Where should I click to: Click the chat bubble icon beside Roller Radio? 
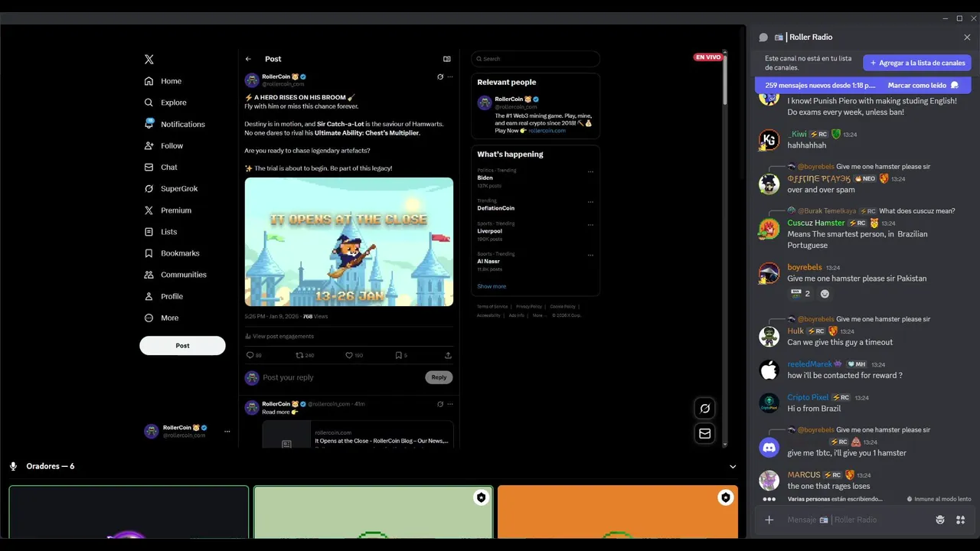[763, 37]
